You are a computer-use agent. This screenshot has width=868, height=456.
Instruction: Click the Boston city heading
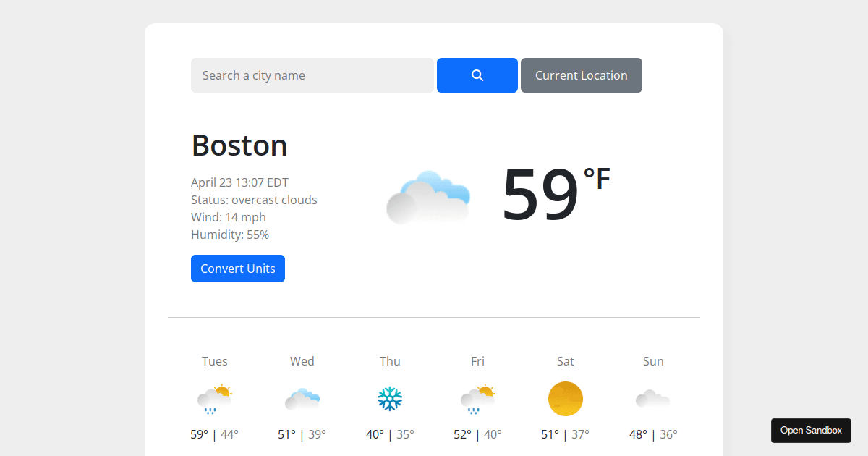(x=239, y=145)
